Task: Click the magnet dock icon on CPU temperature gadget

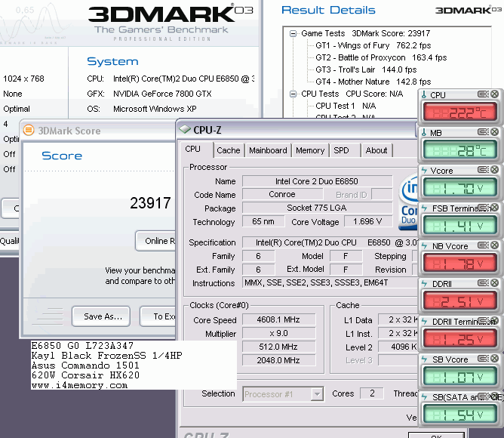Action: [x=482, y=94]
